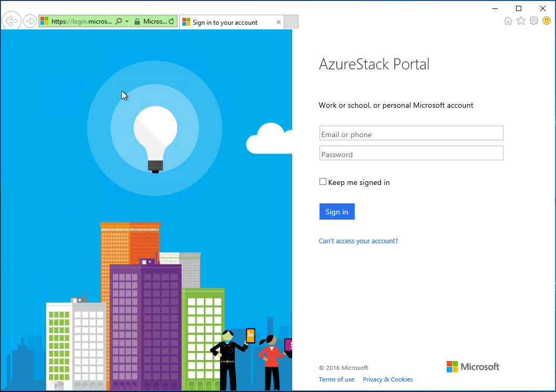Open Favorites with the star icon
Image resolution: width=556 pixels, height=392 pixels.
tap(521, 21)
